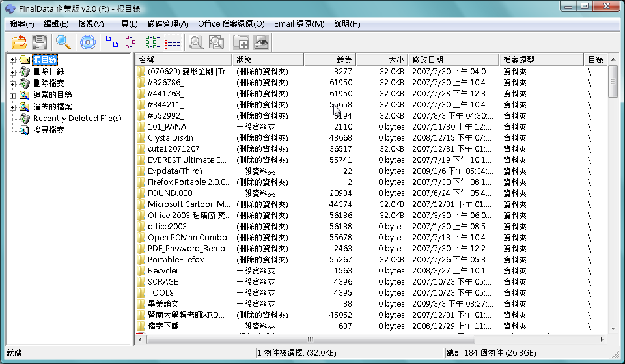Open the 檔案(F) menu
This screenshot has width=625, height=364.
[22, 24]
